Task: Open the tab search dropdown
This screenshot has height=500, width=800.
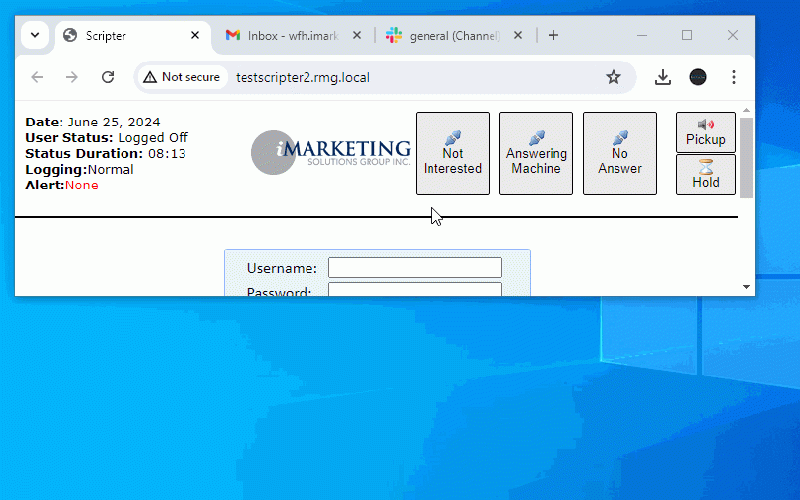Action: (35, 35)
